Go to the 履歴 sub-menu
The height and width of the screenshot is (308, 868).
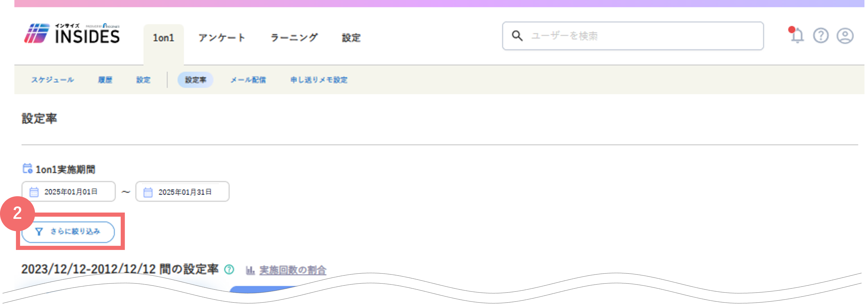105,80
